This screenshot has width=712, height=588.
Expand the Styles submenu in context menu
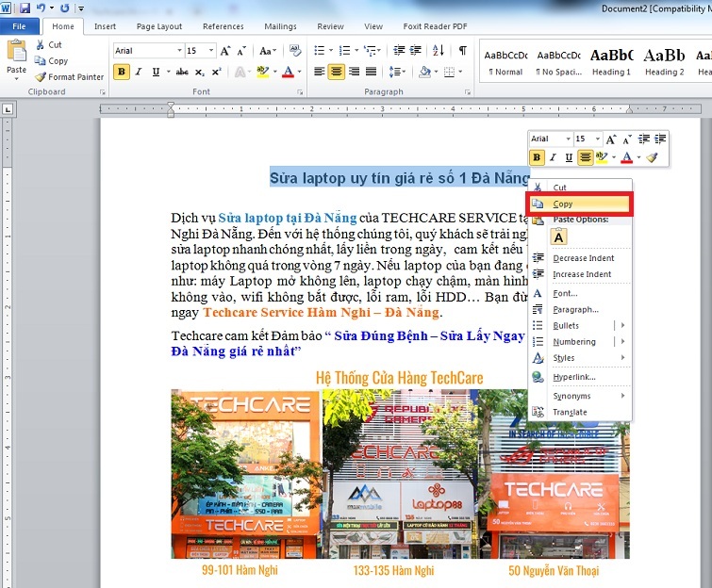tap(622, 357)
